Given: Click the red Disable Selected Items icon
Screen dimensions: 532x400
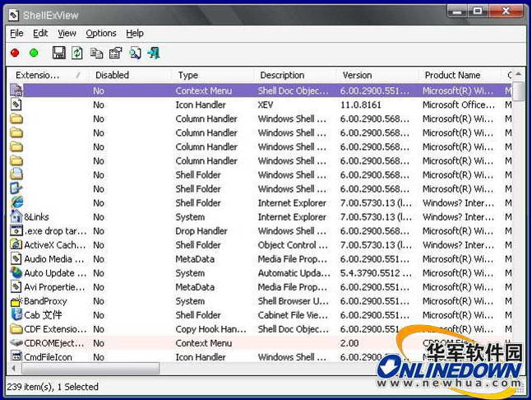Looking at the screenshot, I should pyautogui.click(x=15, y=53).
